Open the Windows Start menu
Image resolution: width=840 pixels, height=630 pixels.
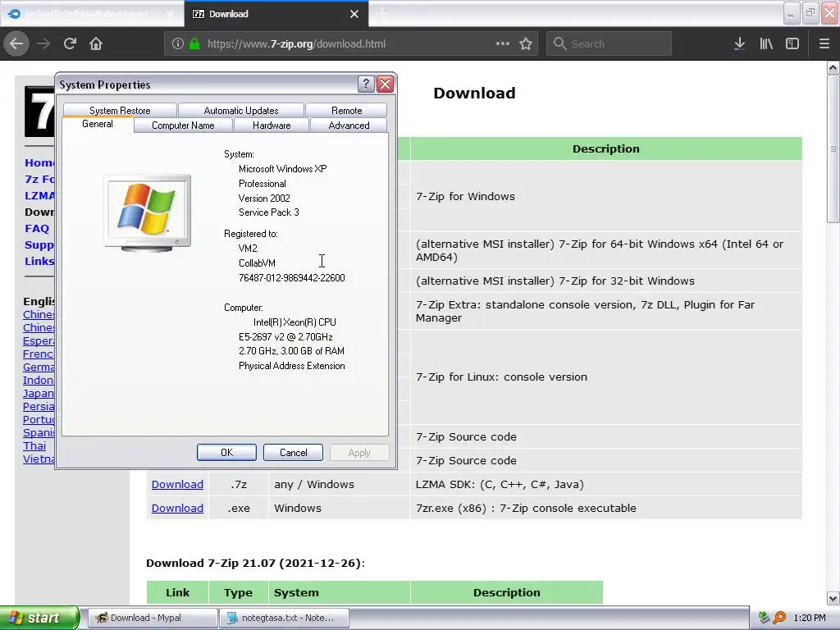[39, 618]
